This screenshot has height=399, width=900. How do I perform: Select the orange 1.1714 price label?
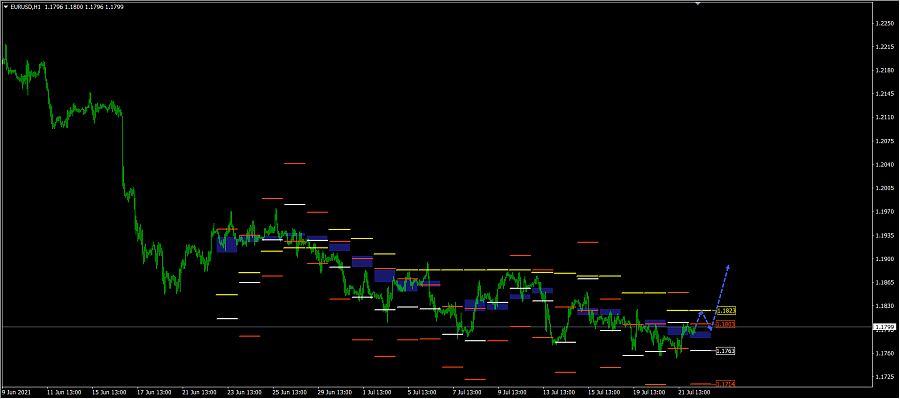726,383
